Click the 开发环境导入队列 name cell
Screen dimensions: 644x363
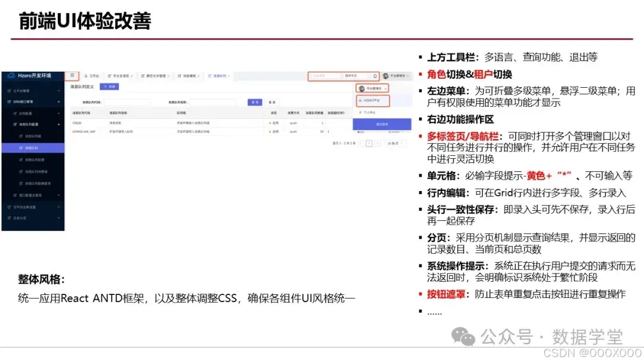121,131
